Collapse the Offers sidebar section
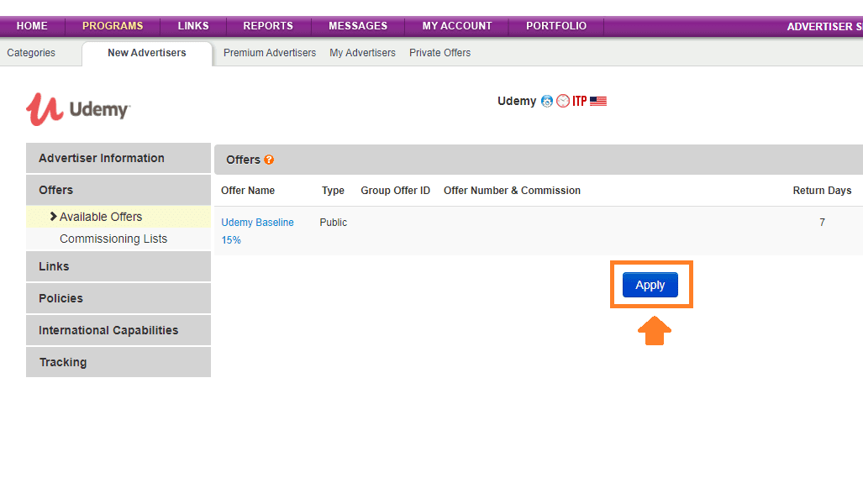 [x=118, y=190]
